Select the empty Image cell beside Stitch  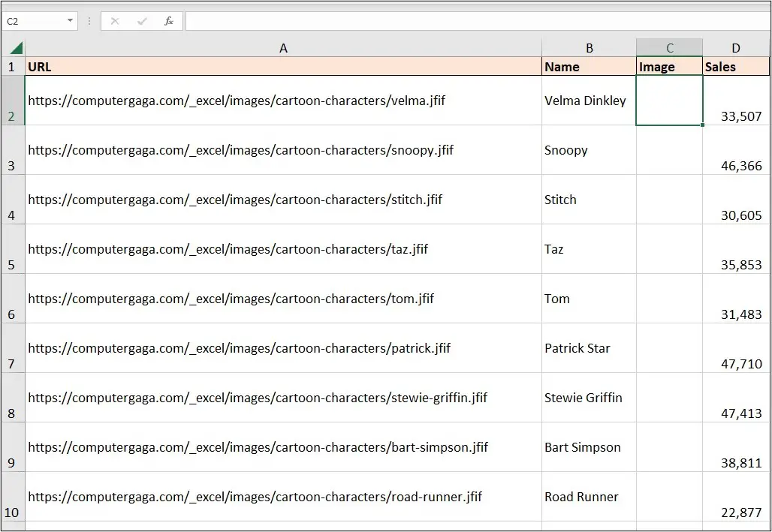[x=668, y=200]
